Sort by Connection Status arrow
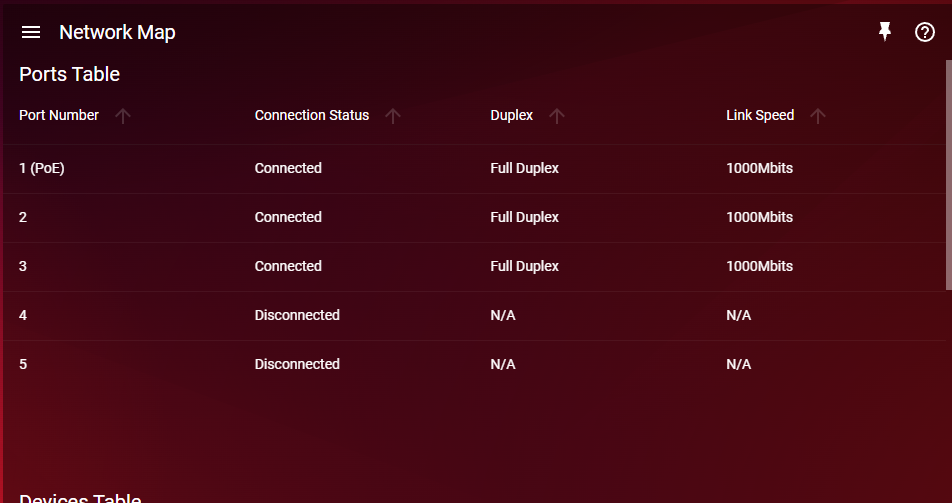 point(393,115)
